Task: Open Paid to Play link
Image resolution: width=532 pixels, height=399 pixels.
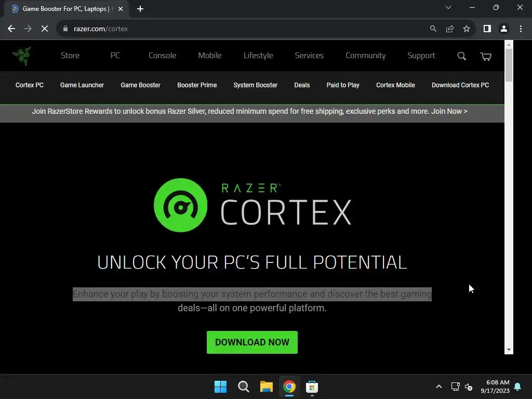Action: (343, 85)
